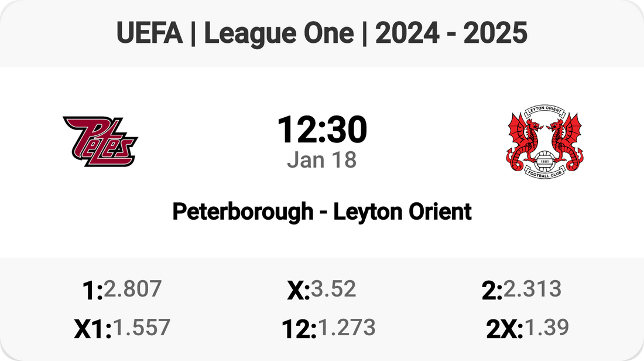Click the bold "X1:" market label
This screenshot has width=644, height=361.
point(93,329)
